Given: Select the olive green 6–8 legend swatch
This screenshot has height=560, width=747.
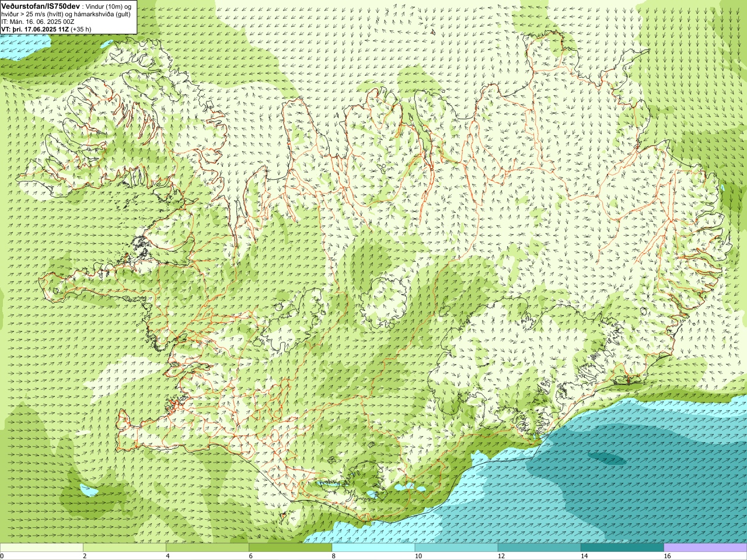Looking at the screenshot, I should coord(291,547).
